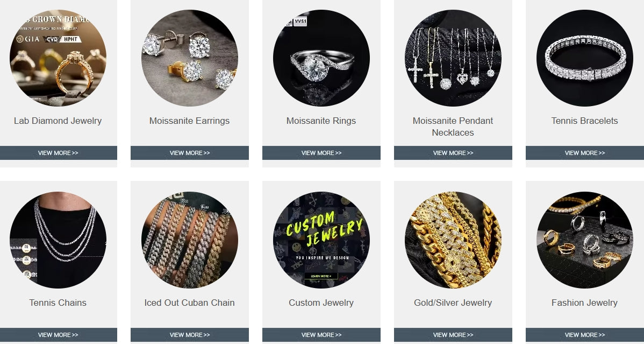Click View More below Tennis Chains
This screenshot has width=644, height=344.
(58, 334)
